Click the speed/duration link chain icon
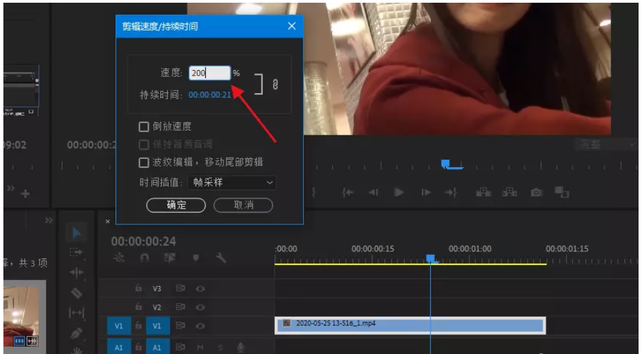 point(275,85)
